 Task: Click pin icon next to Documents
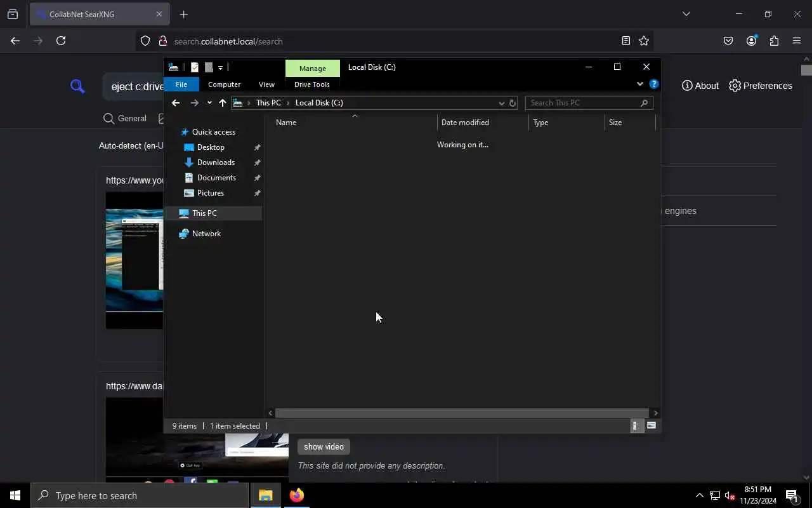pos(257,178)
